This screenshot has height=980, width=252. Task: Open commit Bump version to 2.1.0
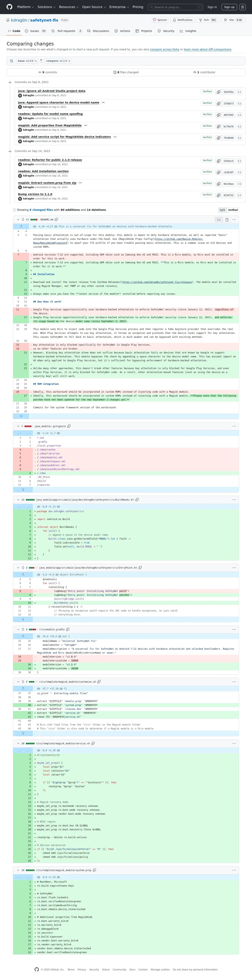[35, 194]
